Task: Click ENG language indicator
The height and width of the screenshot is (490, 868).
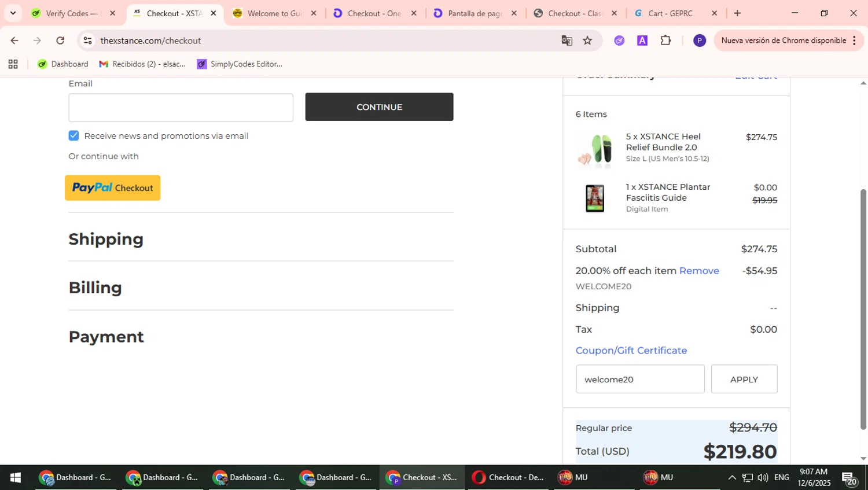Action: click(x=782, y=477)
